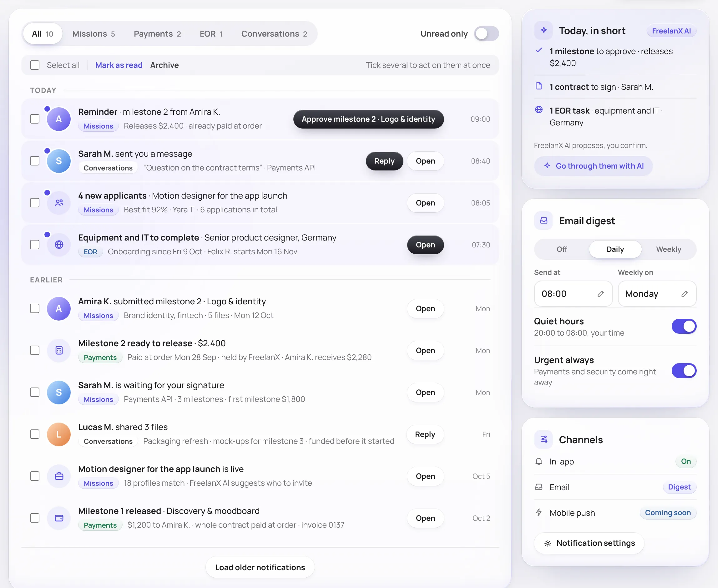This screenshot has height=588, width=718.
Task: Click Sarah M. avatar on message row
Action: [59, 161]
